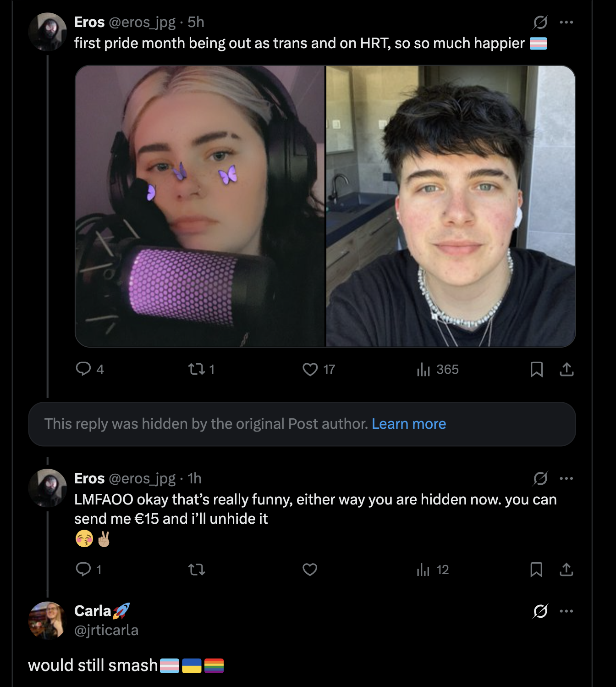
Task: Repost the LMFAOO reply post
Action: (197, 570)
